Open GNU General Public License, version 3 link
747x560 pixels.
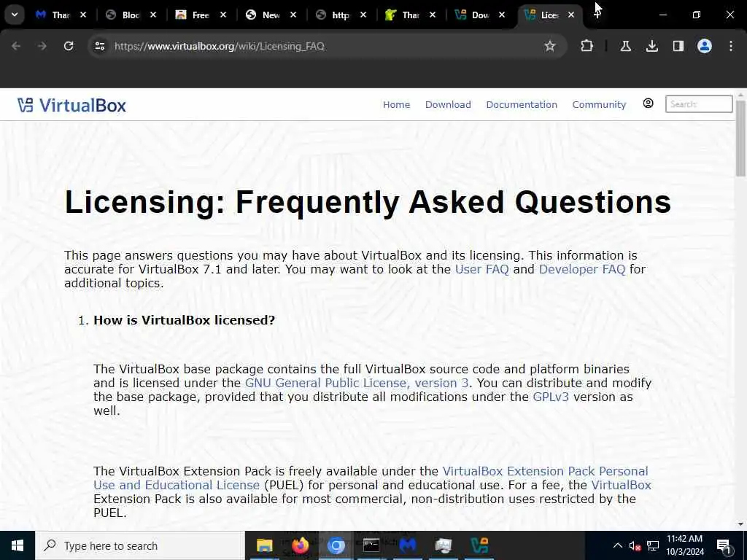357,383
